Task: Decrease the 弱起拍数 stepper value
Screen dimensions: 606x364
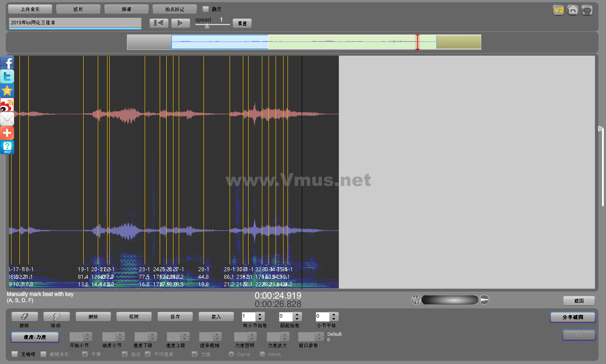Action: pos(297,319)
